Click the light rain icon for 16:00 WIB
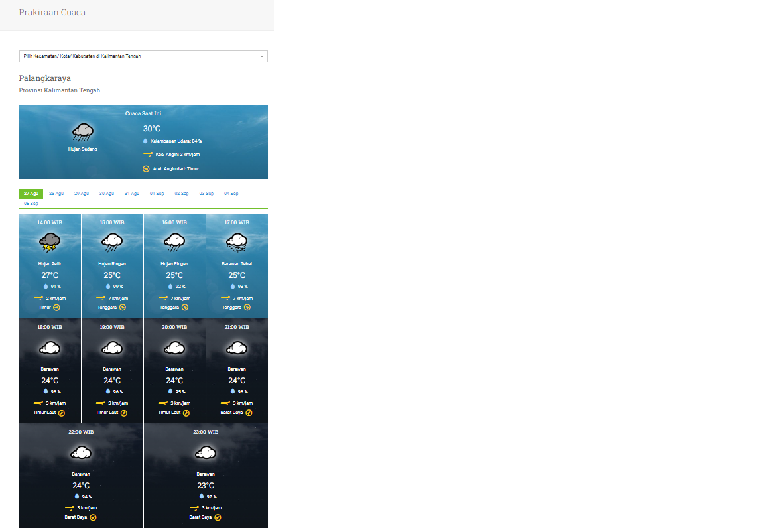This screenshot has height=532, width=764. click(174, 242)
